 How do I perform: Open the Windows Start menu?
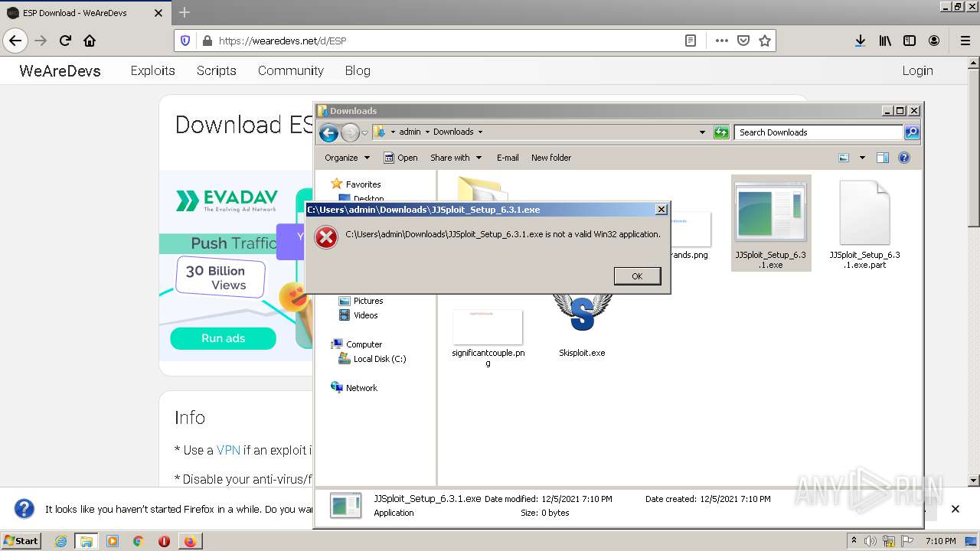[21, 540]
